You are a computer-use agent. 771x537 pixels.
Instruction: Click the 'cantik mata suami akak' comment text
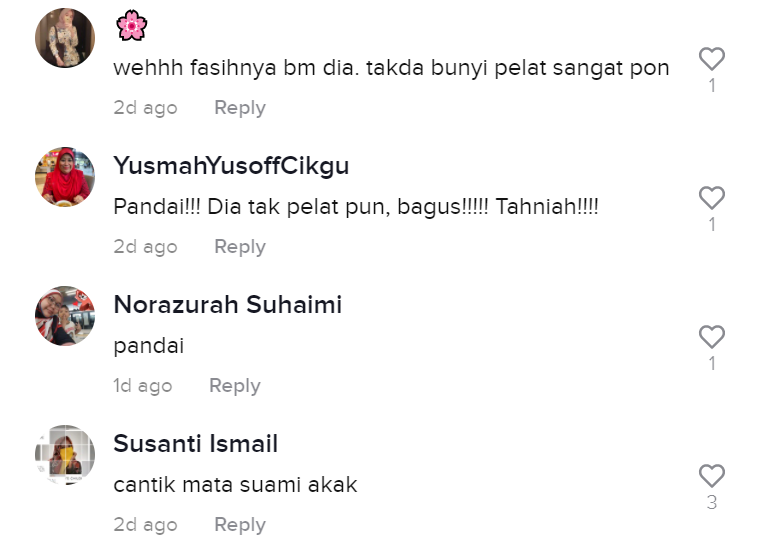pos(235,485)
